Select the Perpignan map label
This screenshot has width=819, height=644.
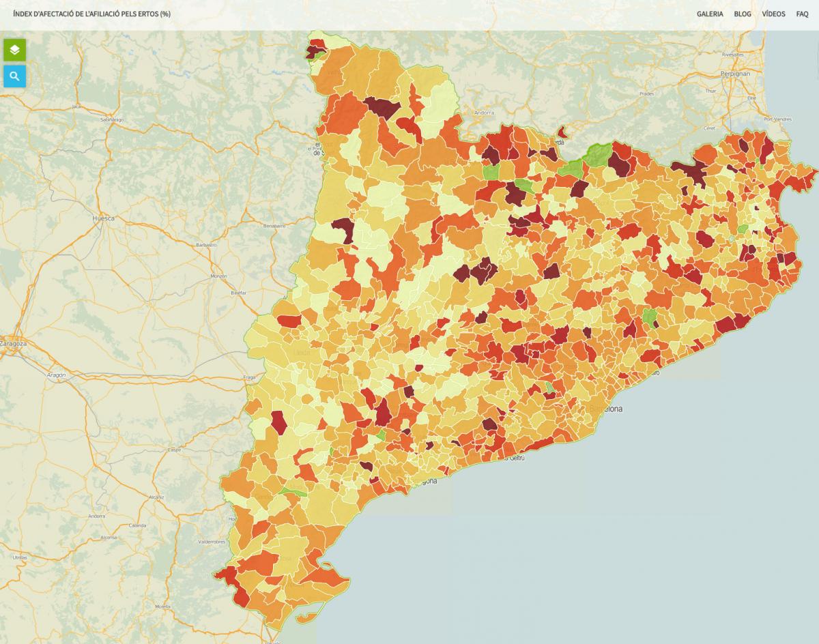735,74
